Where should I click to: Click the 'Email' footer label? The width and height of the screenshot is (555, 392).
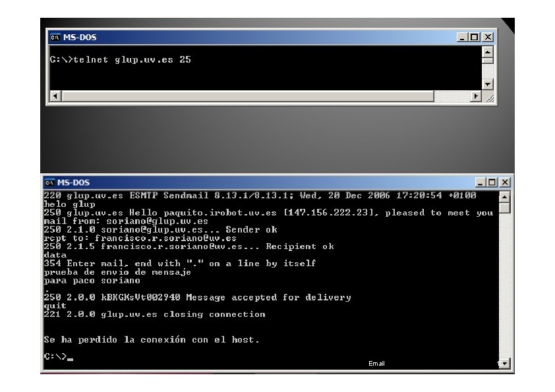pos(376,364)
